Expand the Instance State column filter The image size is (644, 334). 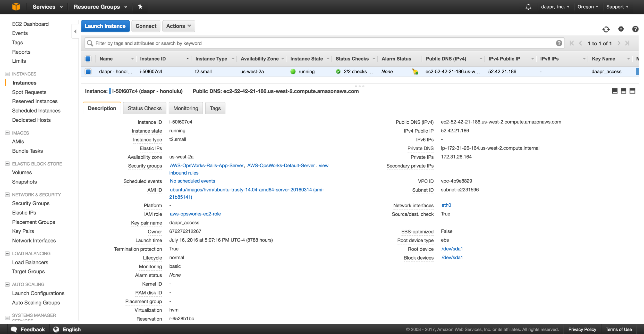328,59
